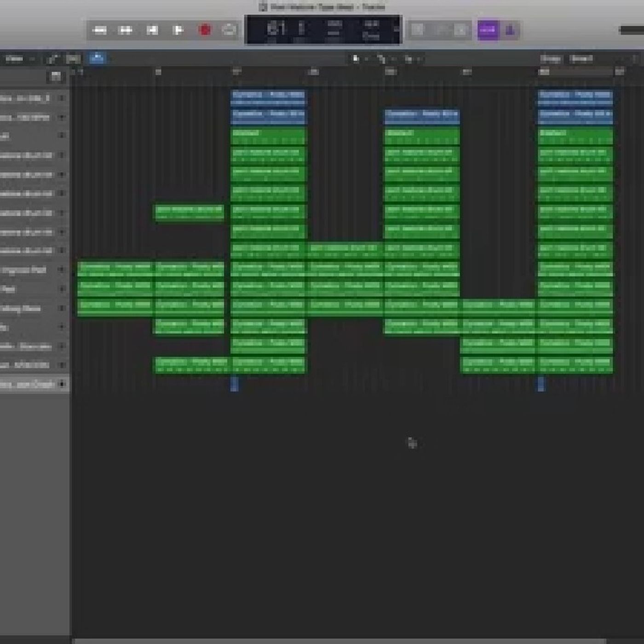Select the topmost track header
The height and width of the screenshot is (644, 644).
pyautogui.click(x=34, y=98)
